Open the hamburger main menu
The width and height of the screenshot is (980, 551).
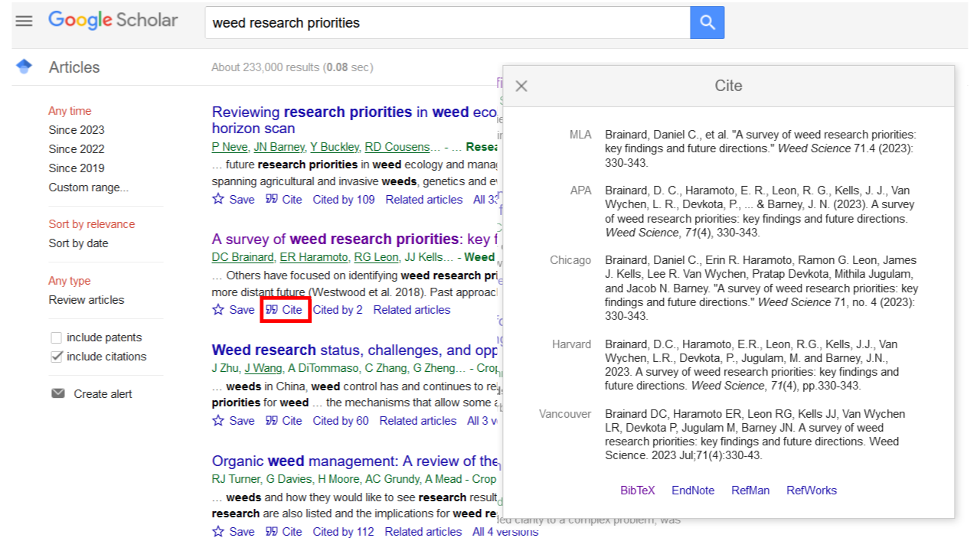(24, 21)
